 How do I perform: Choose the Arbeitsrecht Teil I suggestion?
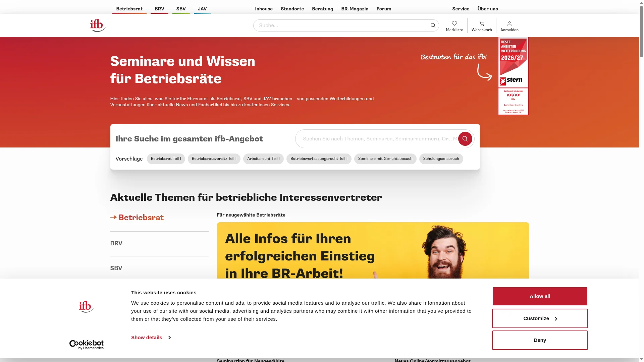point(263,159)
